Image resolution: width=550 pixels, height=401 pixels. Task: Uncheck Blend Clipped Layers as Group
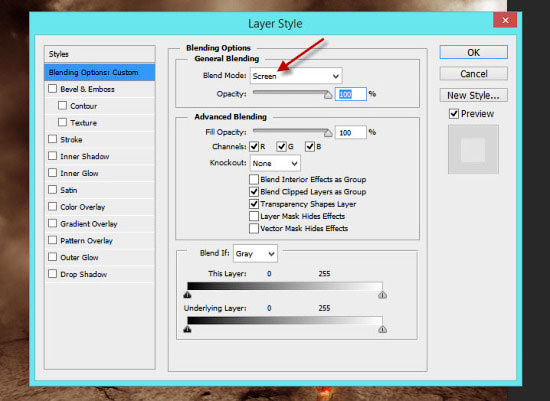[254, 192]
